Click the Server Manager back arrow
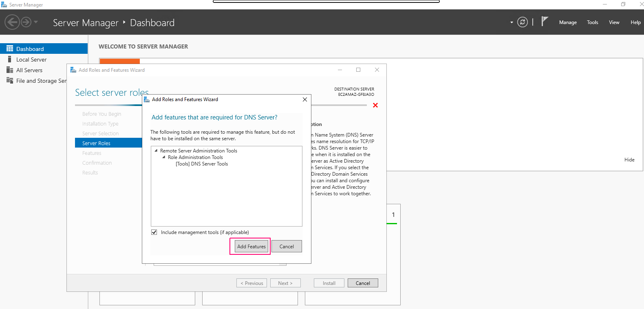This screenshot has width=644, height=309. pos(12,22)
